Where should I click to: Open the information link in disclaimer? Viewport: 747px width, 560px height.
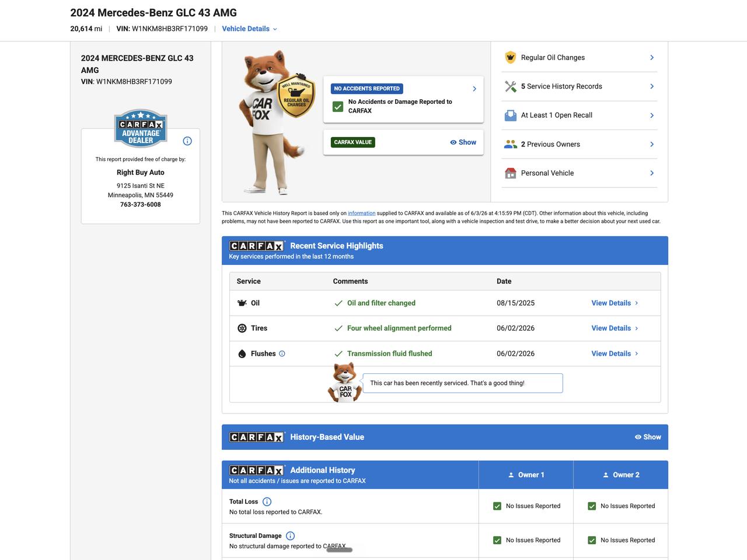pyautogui.click(x=362, y=213)
